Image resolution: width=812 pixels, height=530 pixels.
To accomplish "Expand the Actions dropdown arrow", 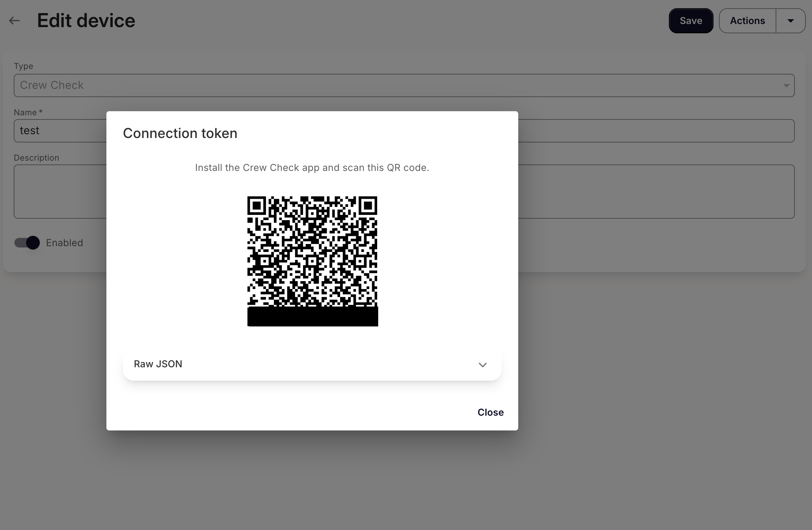I will click(790, 21).
